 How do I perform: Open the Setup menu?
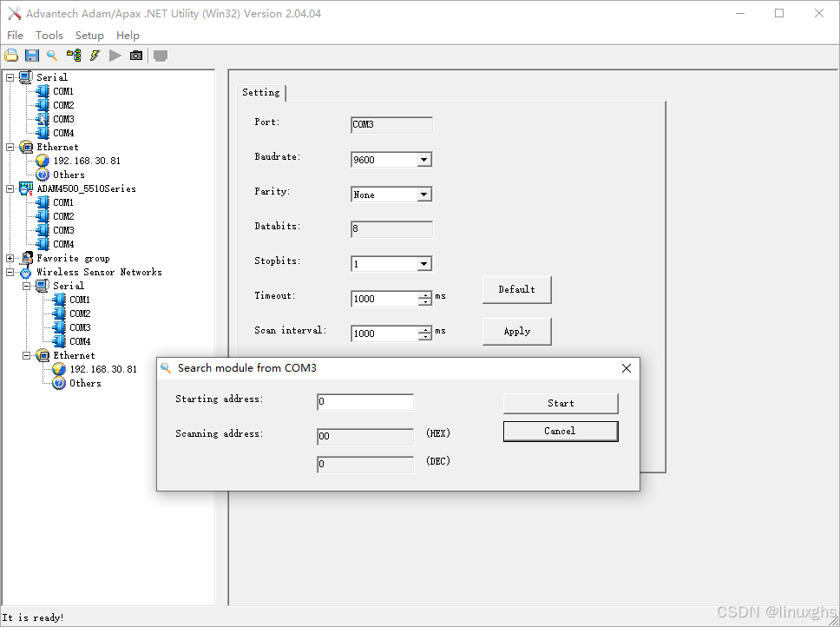(x=89, y=36)
